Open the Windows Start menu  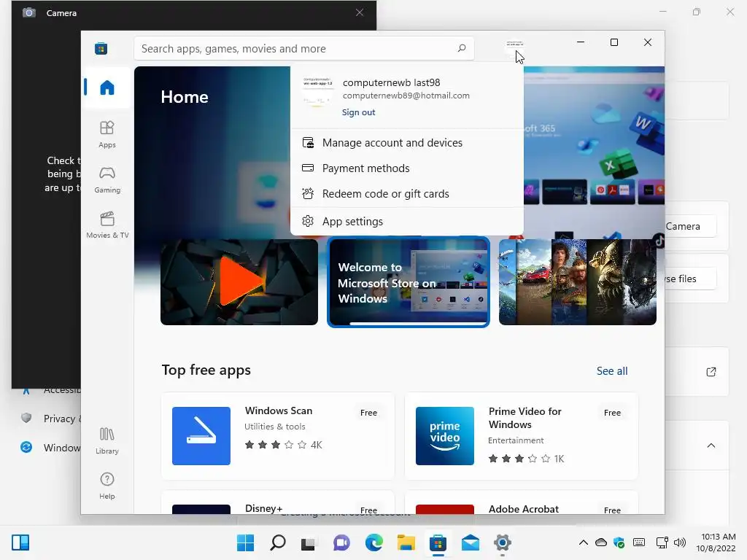point(245,542)
